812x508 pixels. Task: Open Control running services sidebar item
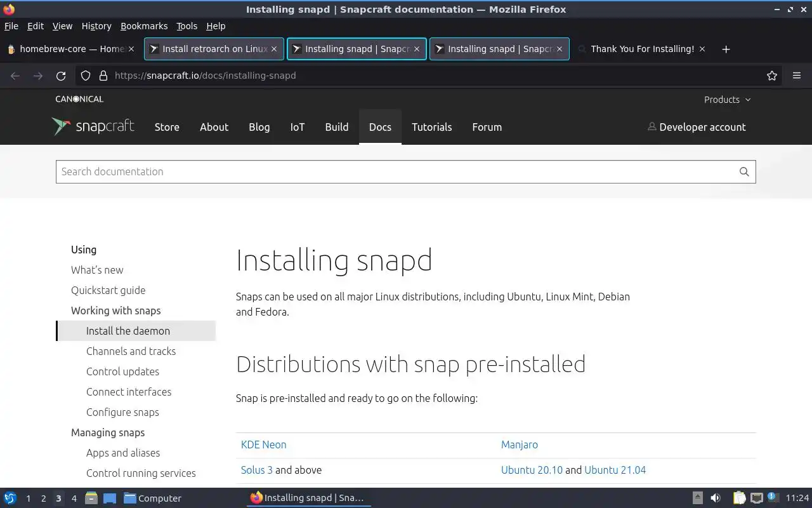(141, 473)
